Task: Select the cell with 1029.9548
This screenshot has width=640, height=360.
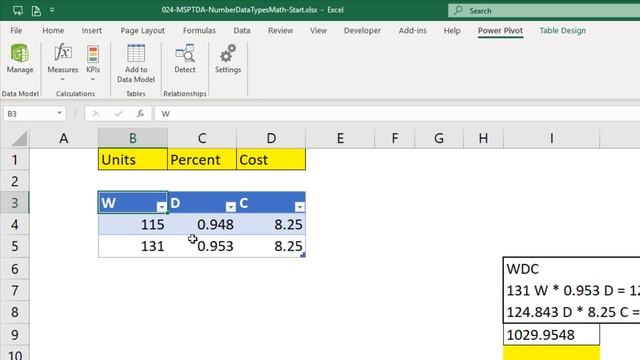Action: (x=551, y=334)
